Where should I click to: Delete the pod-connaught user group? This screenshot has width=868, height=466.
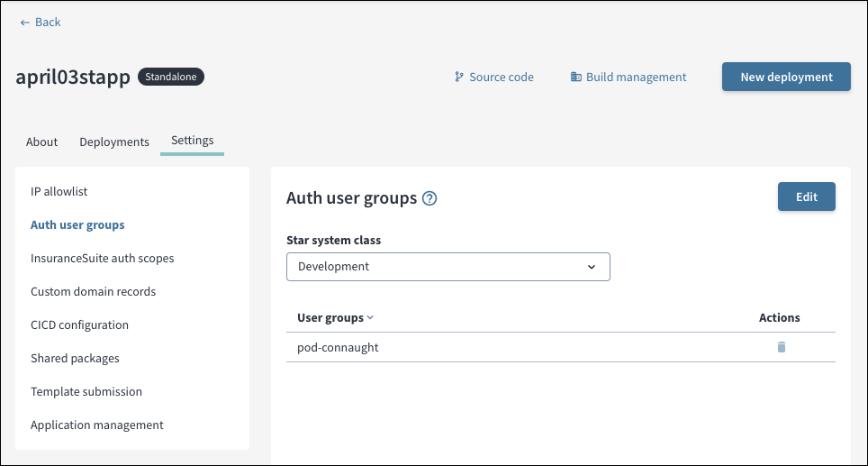tap(782, 347)
